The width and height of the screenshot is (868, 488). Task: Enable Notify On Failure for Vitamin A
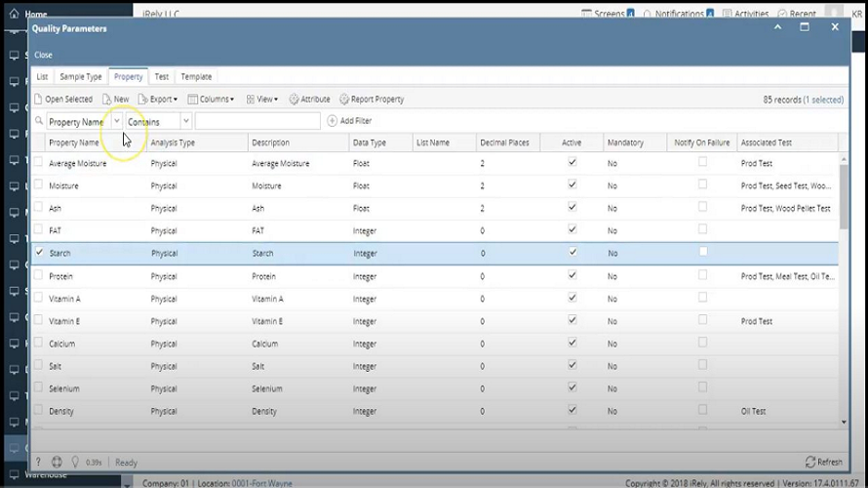pyautogui.click(x=702, y=298)
